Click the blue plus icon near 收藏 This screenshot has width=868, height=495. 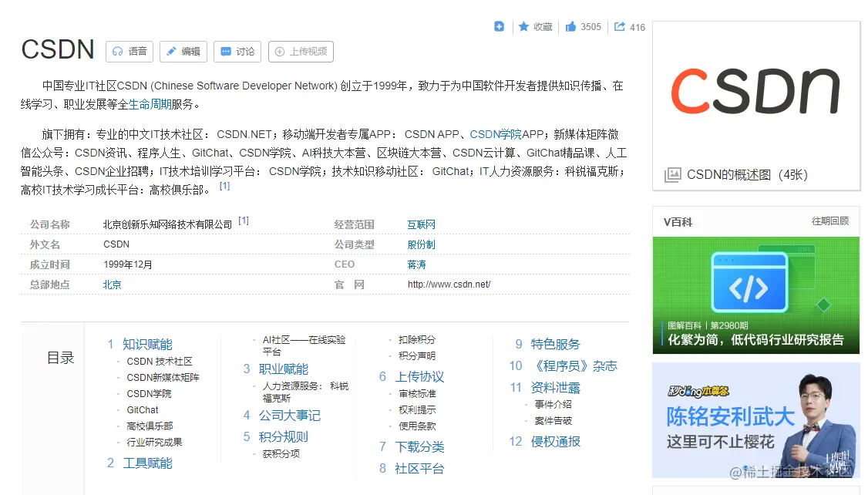499,26
